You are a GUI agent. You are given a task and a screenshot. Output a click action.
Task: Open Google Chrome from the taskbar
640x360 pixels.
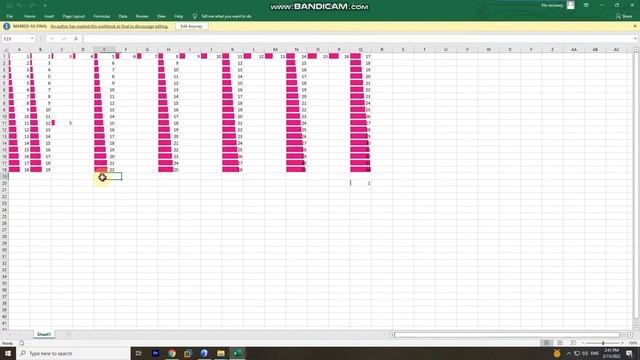point(172,353)
